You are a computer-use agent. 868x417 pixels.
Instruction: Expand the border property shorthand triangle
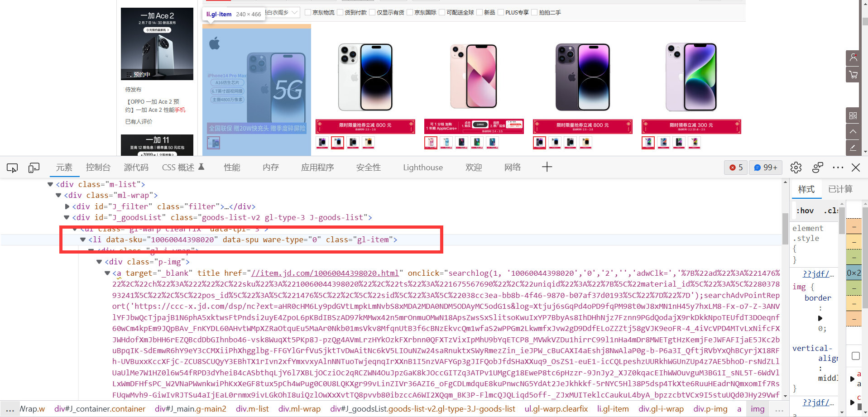820,318
